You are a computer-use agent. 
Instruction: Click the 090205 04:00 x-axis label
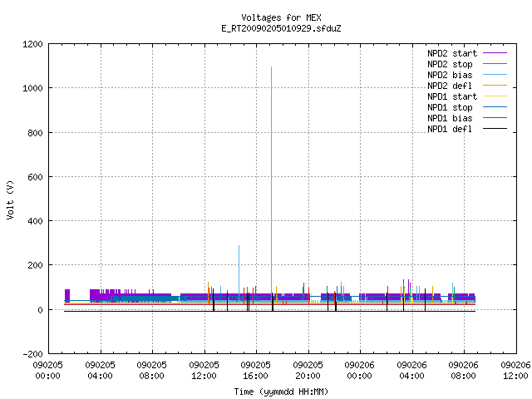click(100, 371)
